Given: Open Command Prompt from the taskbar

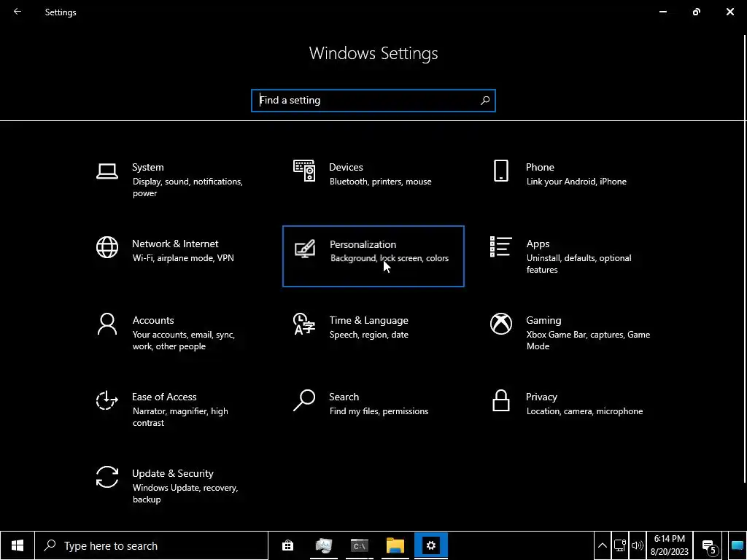Looking at the screenshot, I should (360, 545).
